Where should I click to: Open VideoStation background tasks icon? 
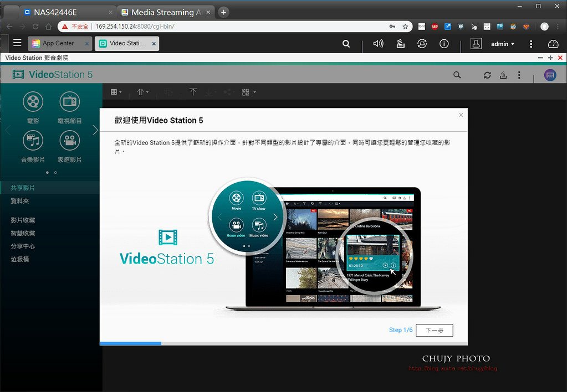coord(503,75)
